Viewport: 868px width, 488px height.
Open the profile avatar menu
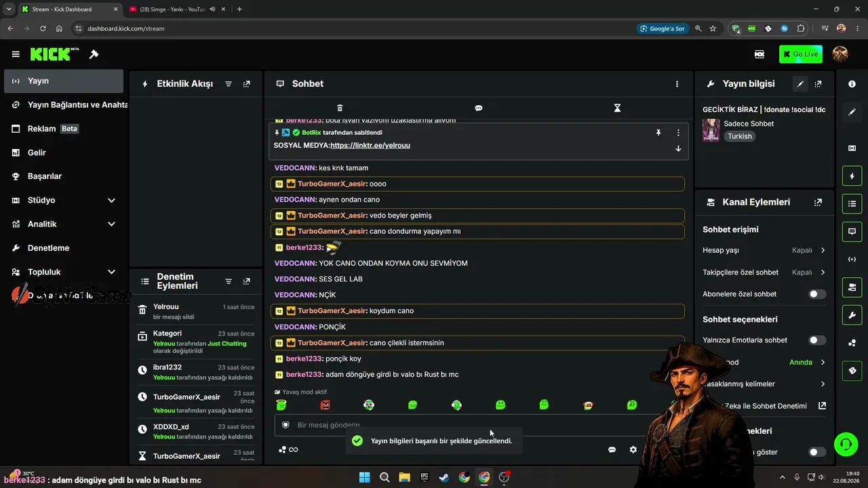click(840, 54)
